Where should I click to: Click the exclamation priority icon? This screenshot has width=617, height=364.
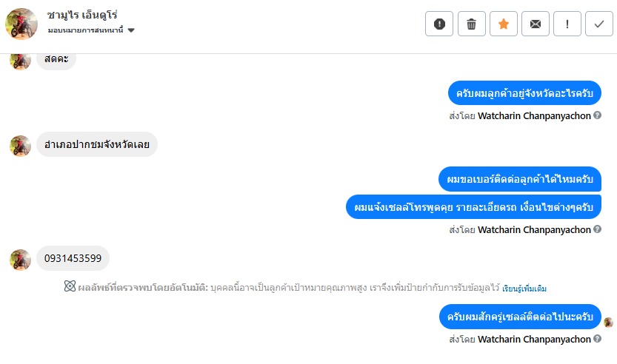(x=567, y=24)
